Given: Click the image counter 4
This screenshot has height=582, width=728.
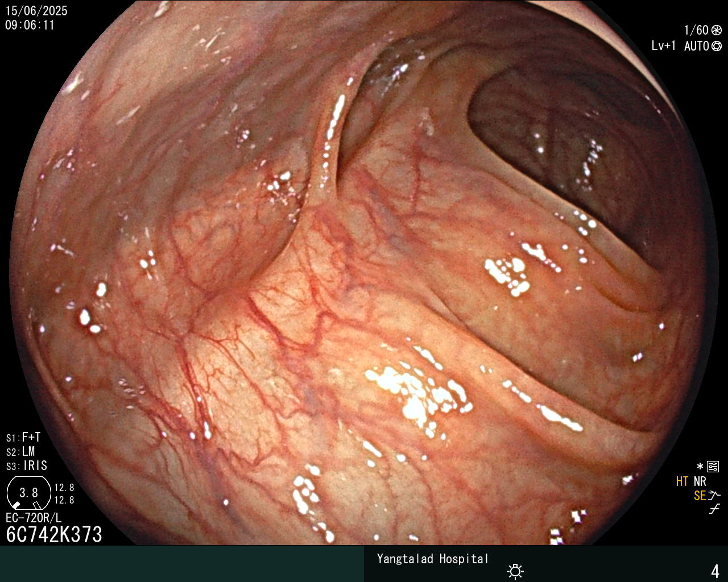Looking at the screenshot, I should coord(715,571).
